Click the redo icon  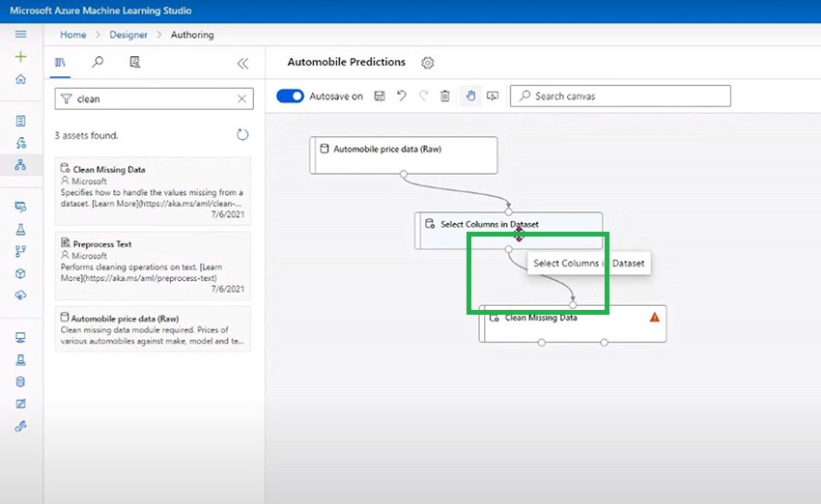click(x=424, y=96)
